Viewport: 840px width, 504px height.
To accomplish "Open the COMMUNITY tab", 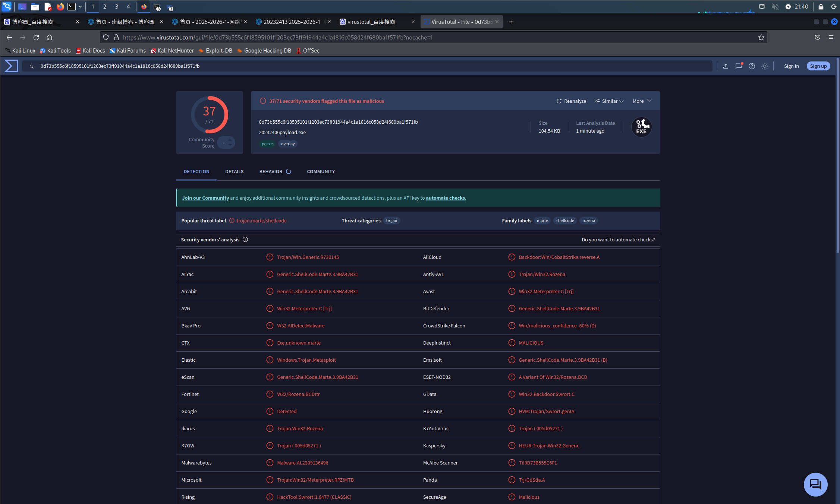I will (x=321, y=171).
